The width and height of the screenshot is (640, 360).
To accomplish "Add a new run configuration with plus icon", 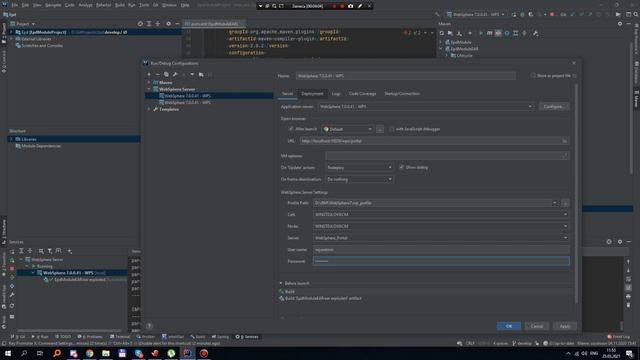I will (x=149, y=74).
